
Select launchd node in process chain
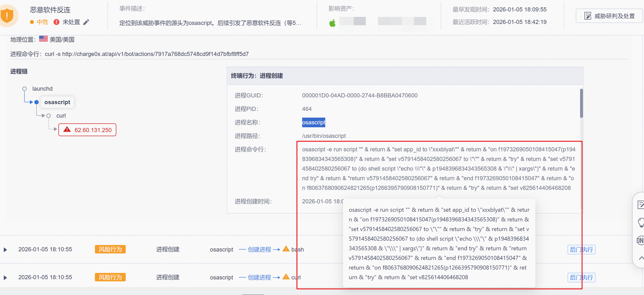(42, 89)
